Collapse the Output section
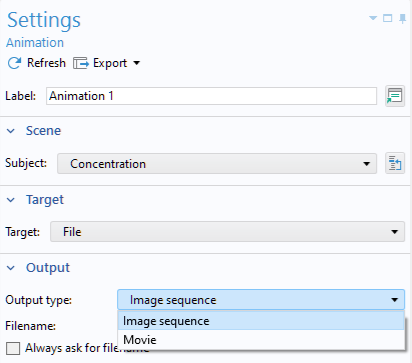The width and height of the screenshot is (412, 363). point(11,268)
